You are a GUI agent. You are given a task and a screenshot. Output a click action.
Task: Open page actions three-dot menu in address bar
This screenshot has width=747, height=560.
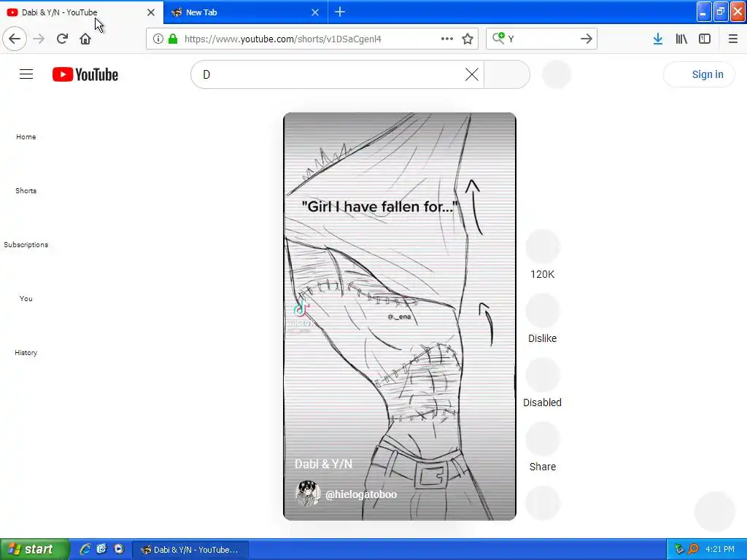click(x=447, y=39)
